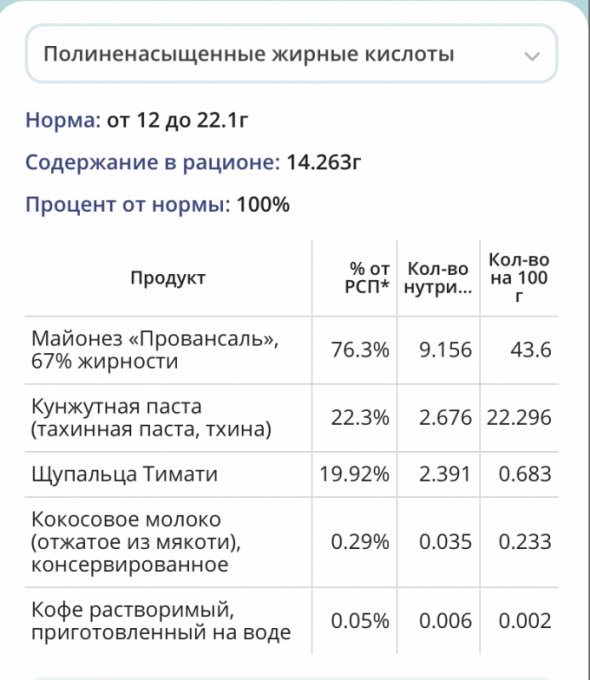Image resolution: width=590 pixels, height=680 pixels.
Task: Open the Полиненасыщенные жирные кислоты dropdown
Action: coord(291,54)
